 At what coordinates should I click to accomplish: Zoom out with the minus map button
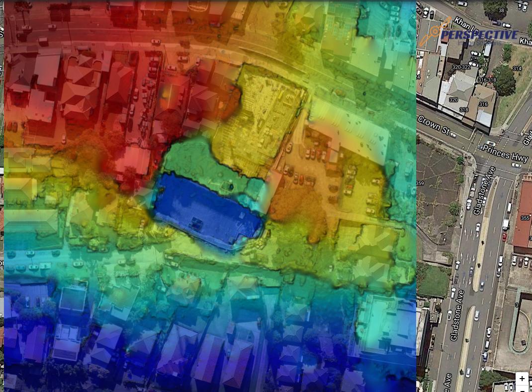click(522, 389)
